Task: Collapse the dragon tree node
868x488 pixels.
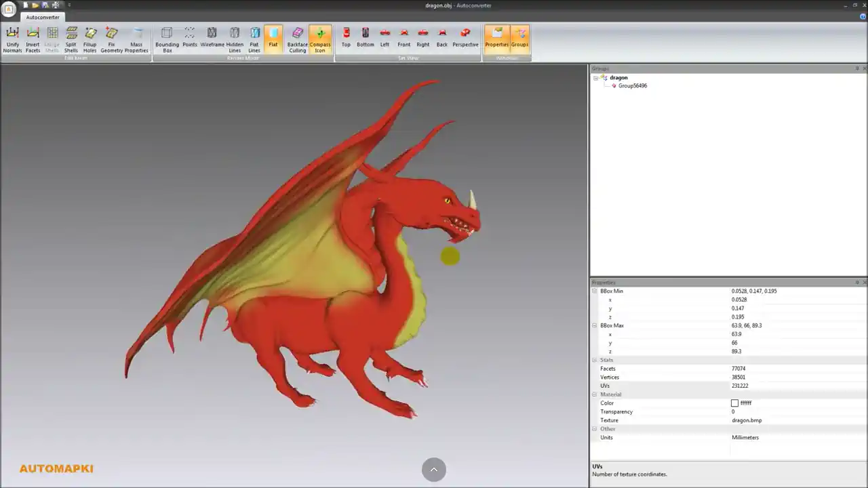Action: pos(595,78)
